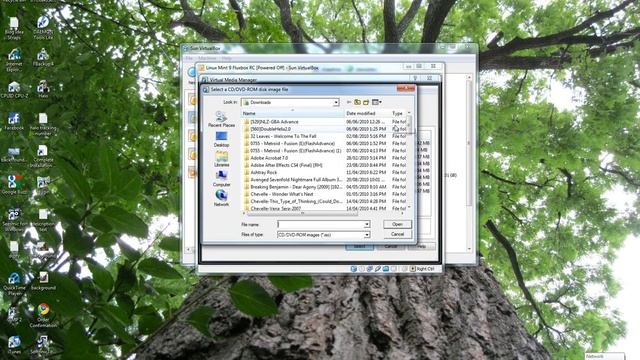Open Help menu in Sun VirtualBox
640x360 pixels.
(x=227, y=58)
